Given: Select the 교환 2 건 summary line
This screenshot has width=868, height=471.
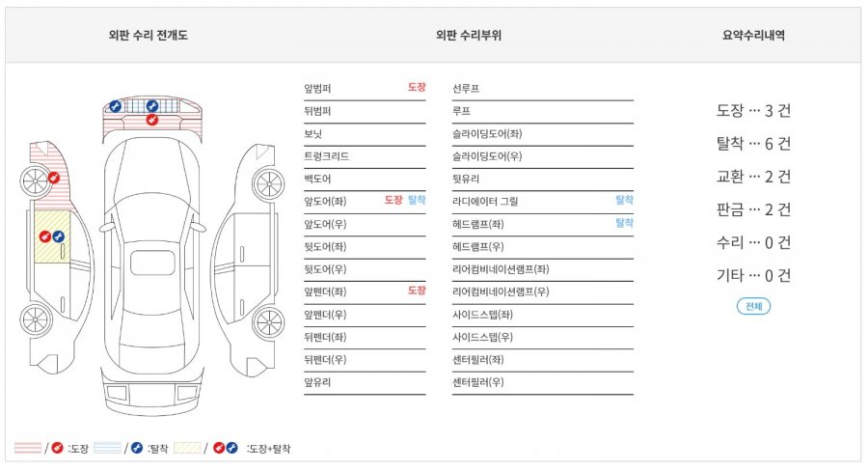Looking at the screenshot, I should pos(753,177).
